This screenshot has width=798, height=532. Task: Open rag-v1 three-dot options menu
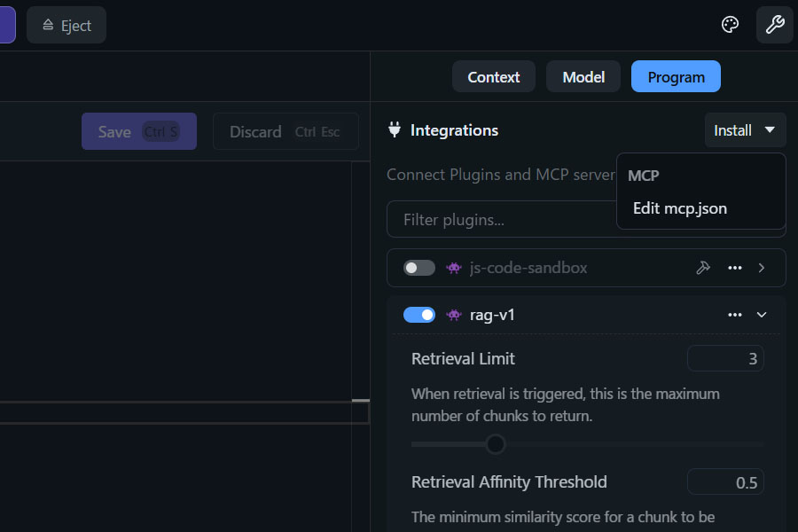(734, 315)
